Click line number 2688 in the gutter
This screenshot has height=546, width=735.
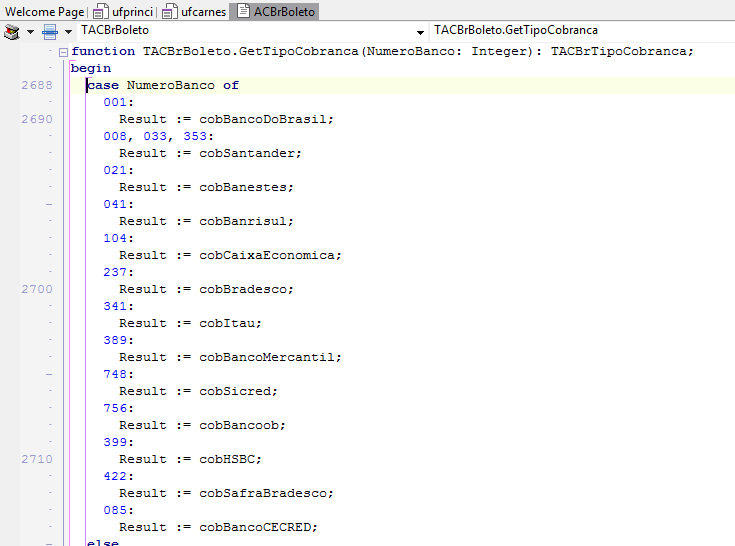[x=37, y=85]
